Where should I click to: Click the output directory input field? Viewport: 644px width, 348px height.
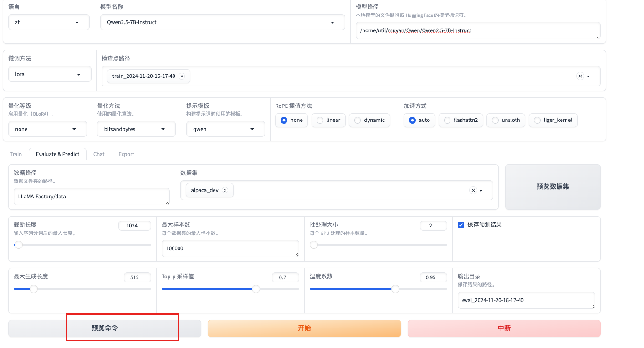click(x=526, y=300)
